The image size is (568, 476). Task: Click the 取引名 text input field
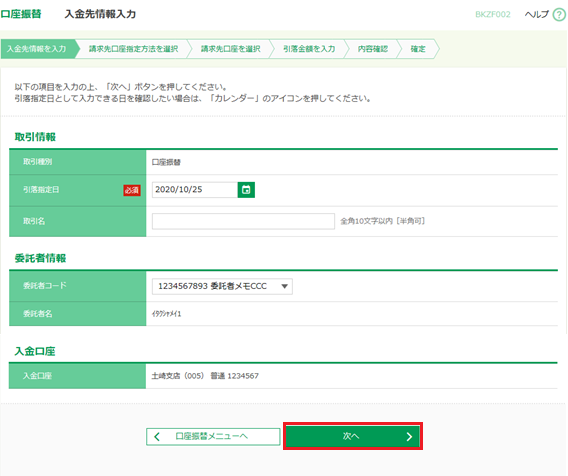click(243, 221)
